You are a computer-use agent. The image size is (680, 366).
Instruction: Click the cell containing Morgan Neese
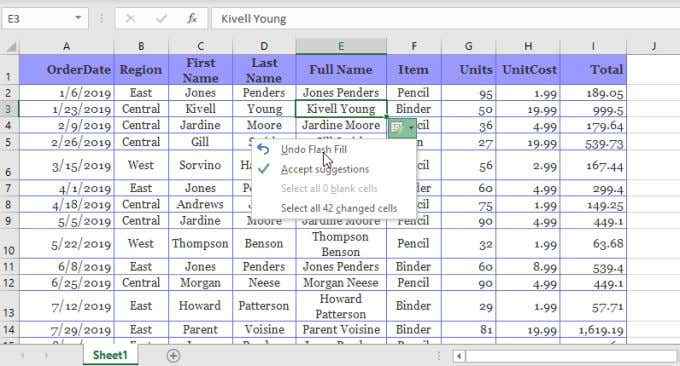pos(341,283)
